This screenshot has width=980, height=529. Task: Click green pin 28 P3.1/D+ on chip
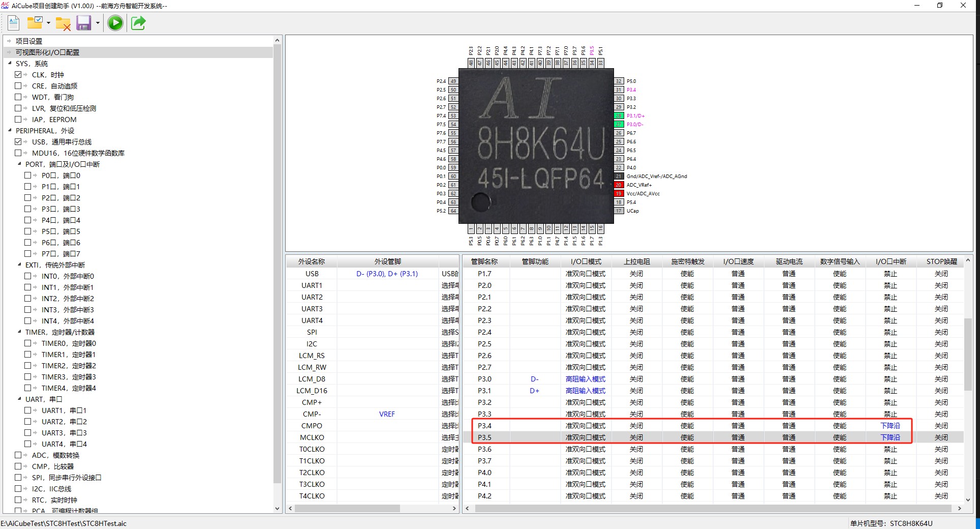tap(619, 115)
